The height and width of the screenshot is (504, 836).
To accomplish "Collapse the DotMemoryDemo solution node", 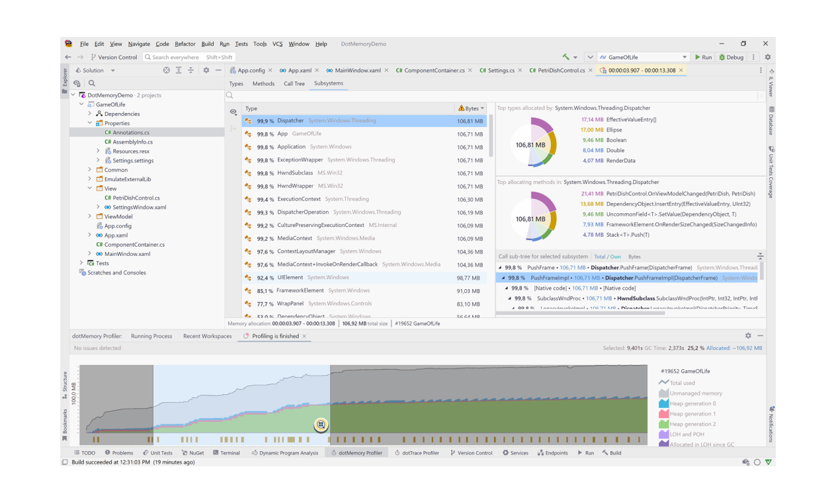I will pos(73,95).
